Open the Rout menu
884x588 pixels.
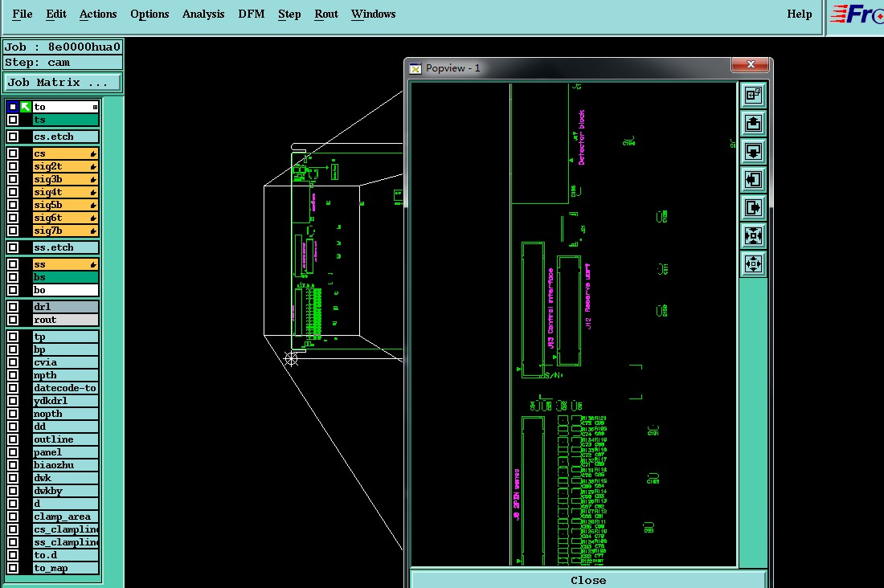click(325, 14)
